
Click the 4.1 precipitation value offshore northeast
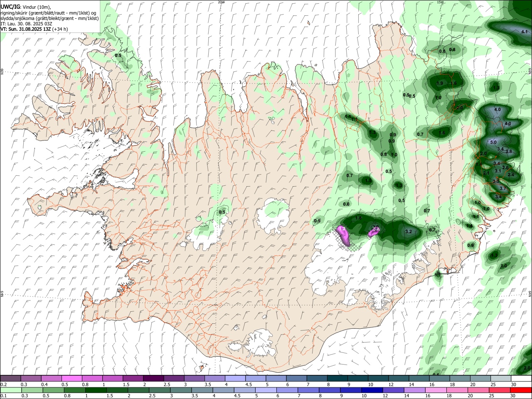pyautogui.click(x=524, y=32)
